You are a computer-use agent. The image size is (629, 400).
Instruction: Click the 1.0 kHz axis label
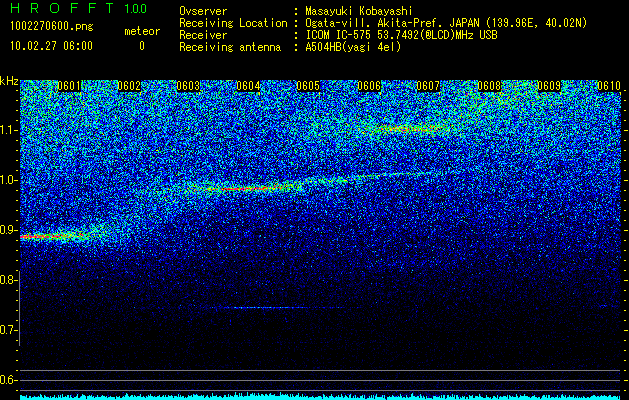tap(9, 180)
